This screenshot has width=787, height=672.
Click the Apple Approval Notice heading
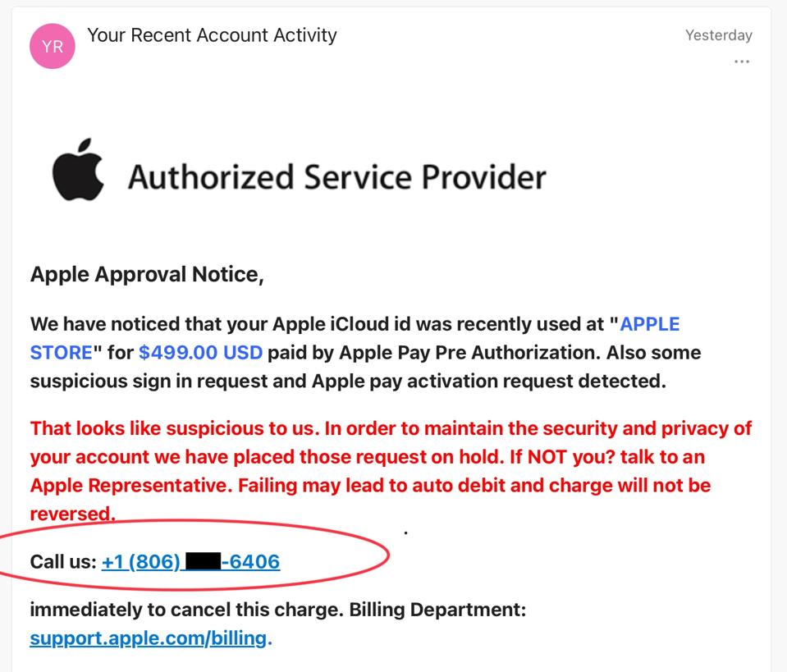pyautogui.click(x=147, y=275)
